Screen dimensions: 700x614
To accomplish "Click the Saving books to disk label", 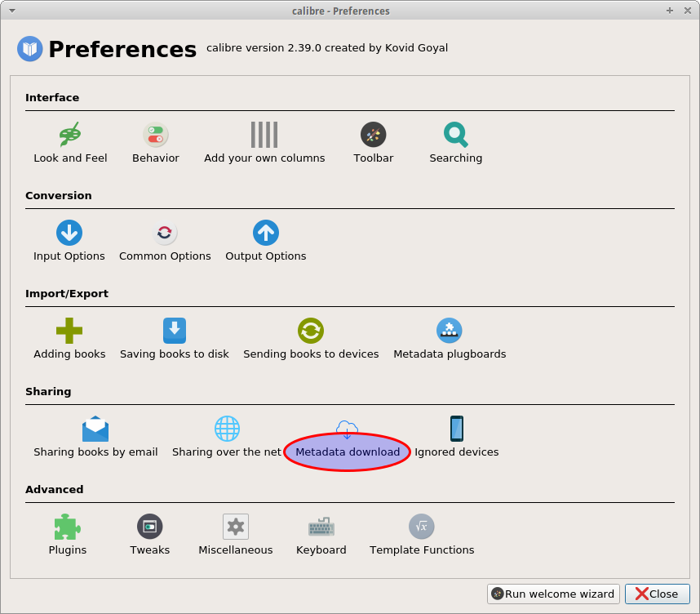I will 174,354.
